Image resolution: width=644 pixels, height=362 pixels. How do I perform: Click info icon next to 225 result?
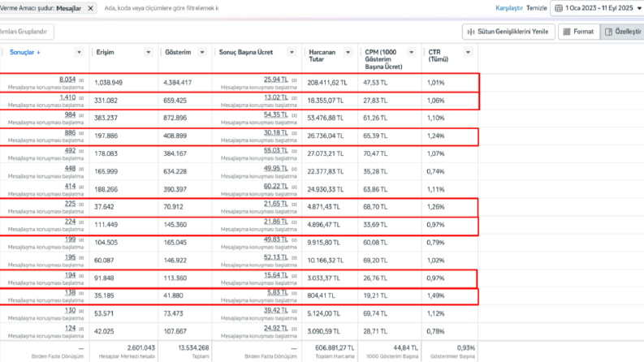click(81, 205)
